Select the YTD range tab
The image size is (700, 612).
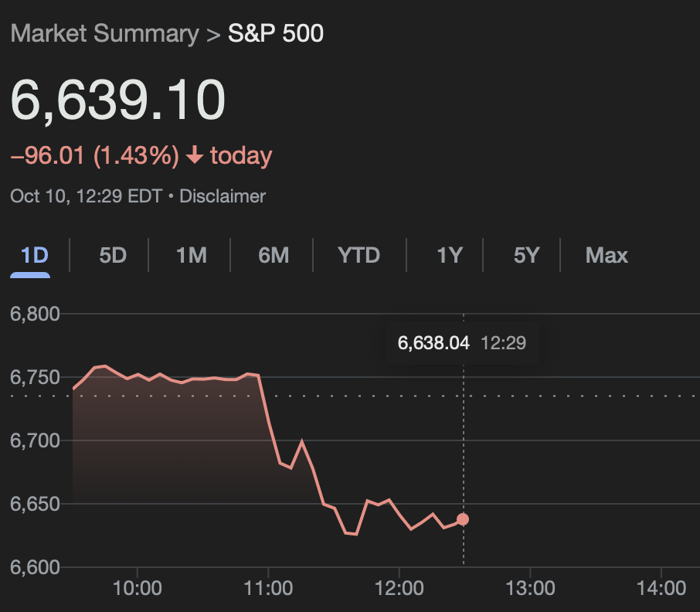(x=359, y=255)
